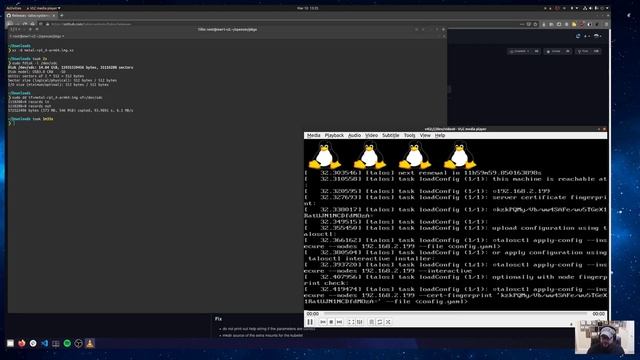Open the VLC Audio menu
This screenshot has height=360, width=640.
354,135
